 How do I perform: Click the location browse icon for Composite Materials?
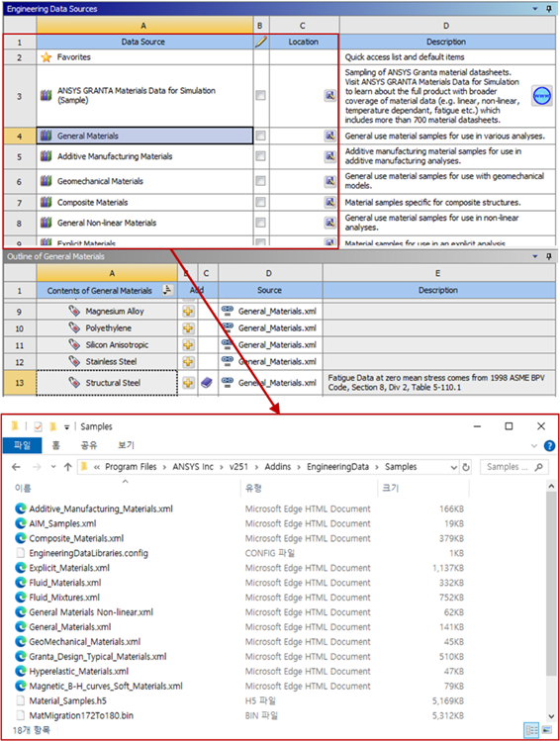329,202
